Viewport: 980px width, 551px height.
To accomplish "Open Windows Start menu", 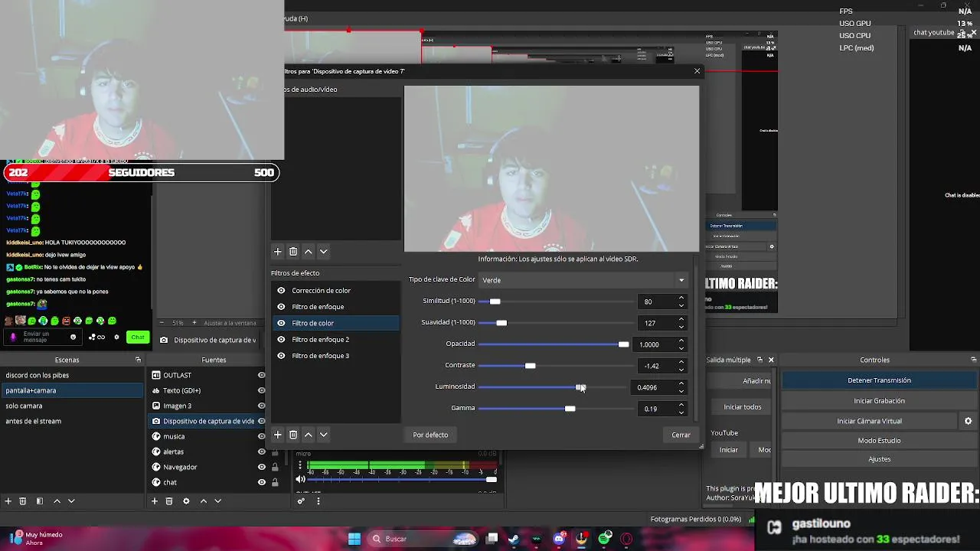I will point(354,539).
